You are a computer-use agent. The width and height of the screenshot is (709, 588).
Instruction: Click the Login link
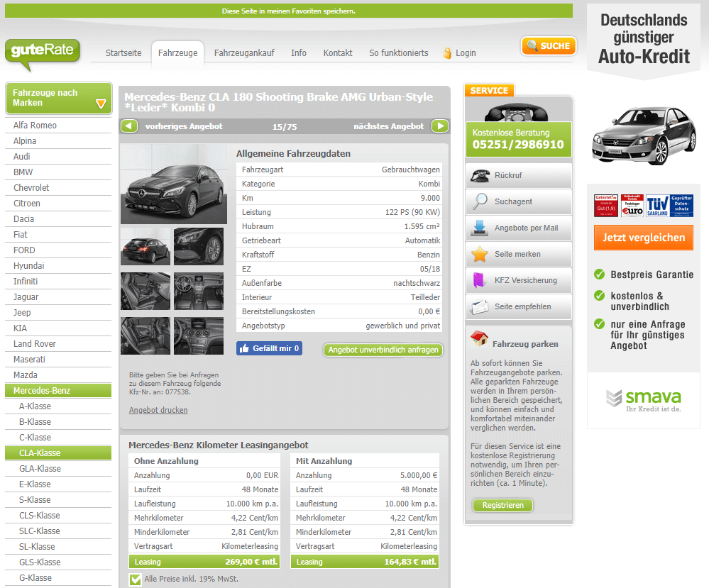466,53
